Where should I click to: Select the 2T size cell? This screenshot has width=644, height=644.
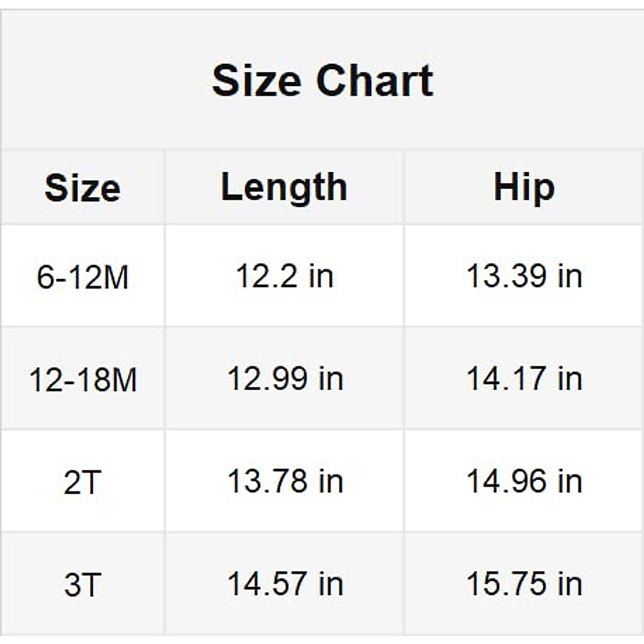(83, 482)
